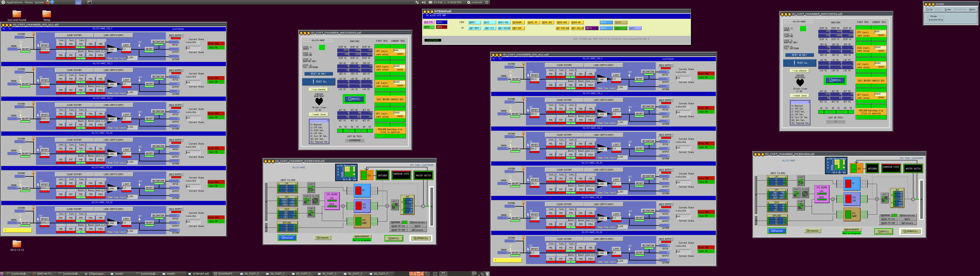Toggle the FM6 filter in the HAM3 ISO_Y row
The height and width of the screenshot is (276, 980).
(551, 120)
